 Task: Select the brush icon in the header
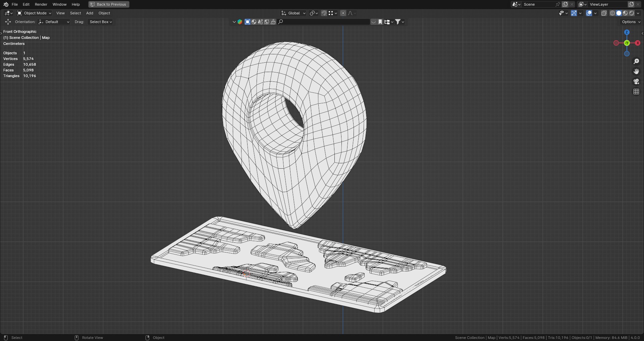[x=273, y=22]
